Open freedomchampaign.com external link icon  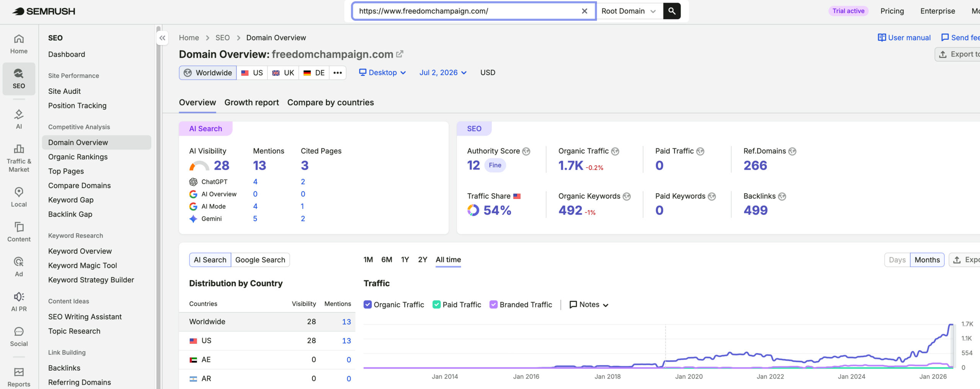(x=400, y=54)
